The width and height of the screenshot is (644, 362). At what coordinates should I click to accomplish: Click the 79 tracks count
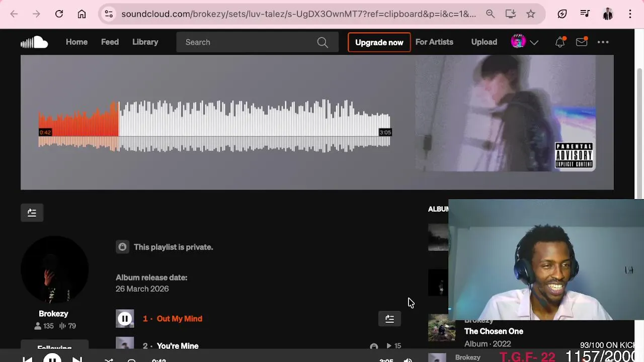[x=67, y=326]
